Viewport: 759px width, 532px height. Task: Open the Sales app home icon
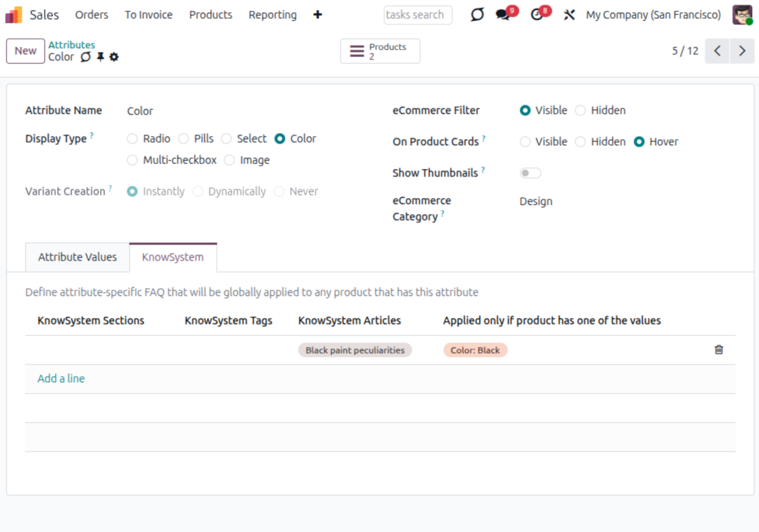tap(13, 15)
